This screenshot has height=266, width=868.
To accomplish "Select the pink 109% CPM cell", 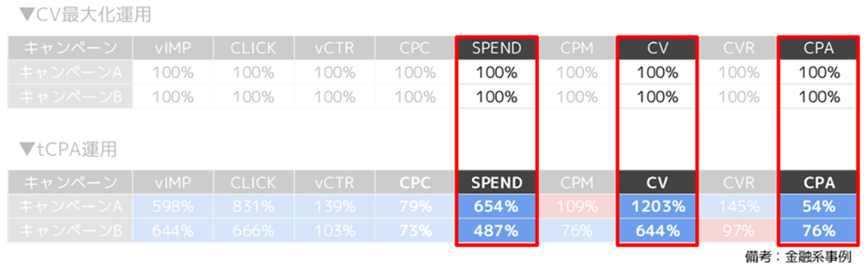I will coord(577,207).
